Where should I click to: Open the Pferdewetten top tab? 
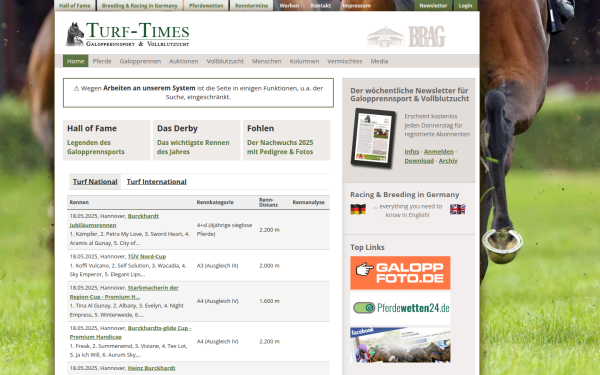coord(206,5)
